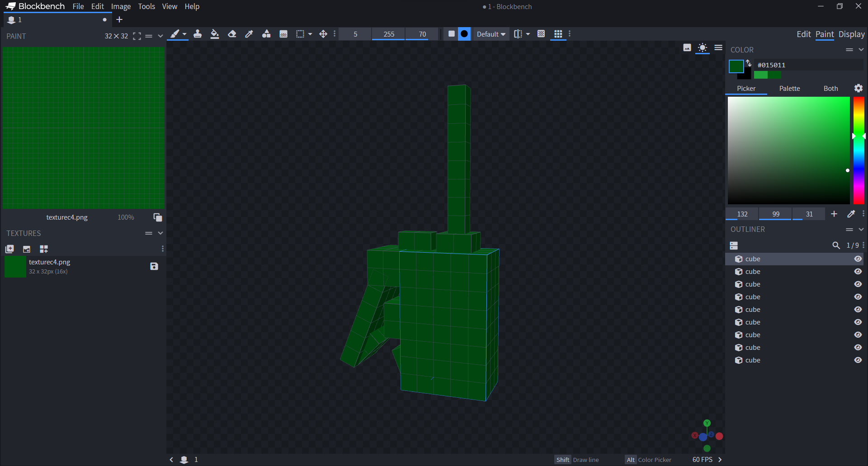Choose the Draw Shape tool
Viewport: 868px width, 466px height.
coord(266,34)
